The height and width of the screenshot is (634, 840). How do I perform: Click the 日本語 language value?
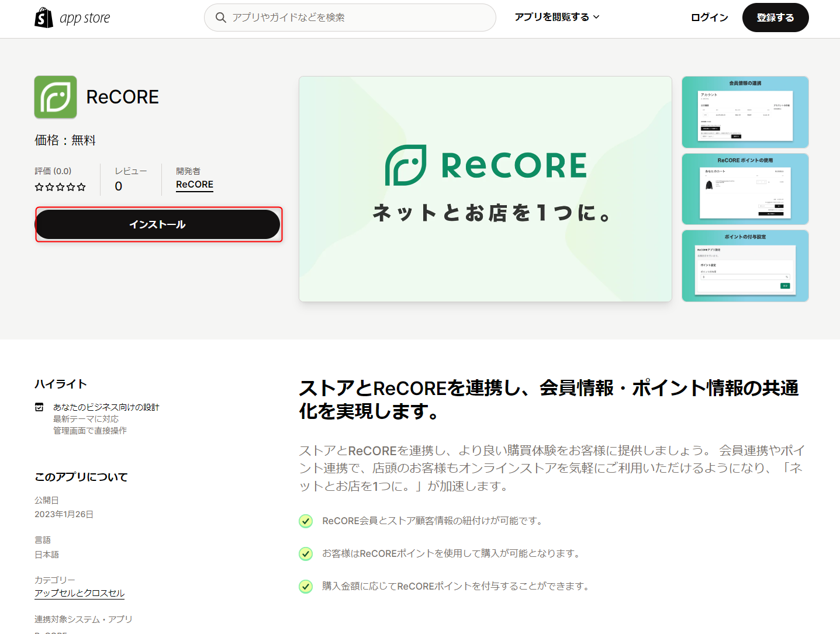[x=47, y=555]
